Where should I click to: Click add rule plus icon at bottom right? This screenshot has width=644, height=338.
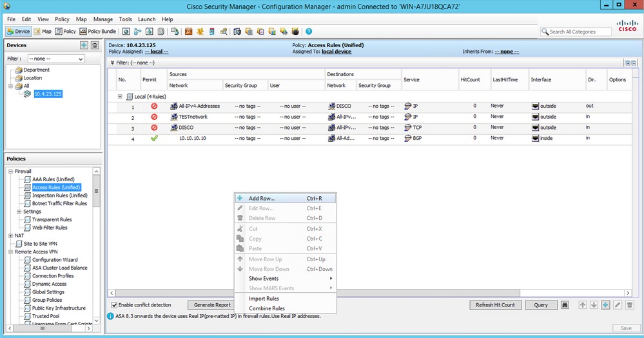tap(605, 305)
